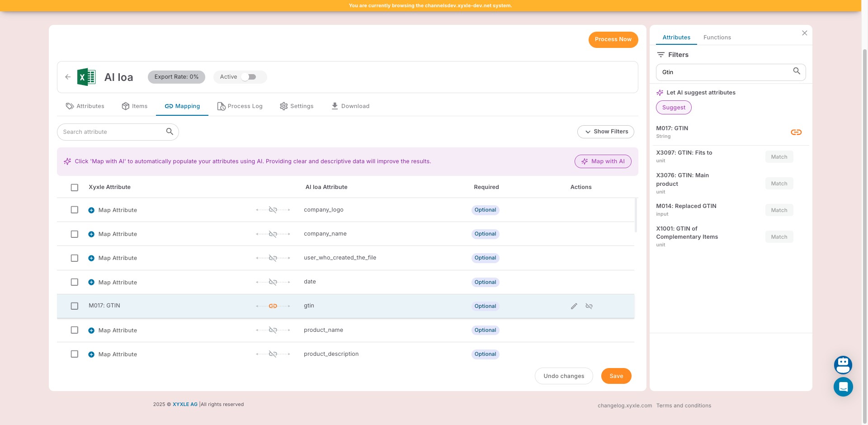This screenshot has height=425, width=868.
Task: Click the back arrow beside AI Ioa
Action: [68, 77]
